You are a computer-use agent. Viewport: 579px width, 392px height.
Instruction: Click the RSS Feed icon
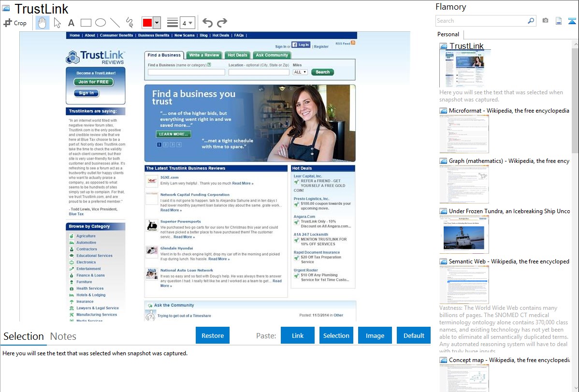(x=353, y=43)
